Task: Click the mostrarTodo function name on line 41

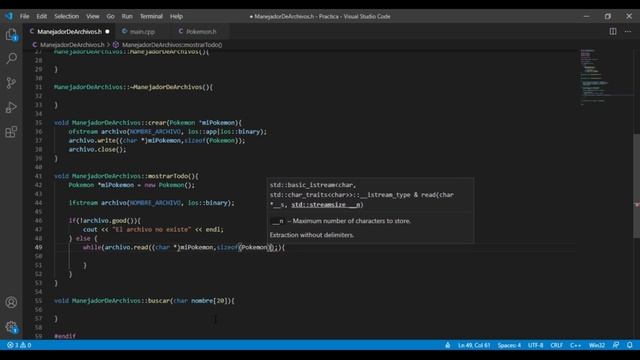Action: (169, 176)
